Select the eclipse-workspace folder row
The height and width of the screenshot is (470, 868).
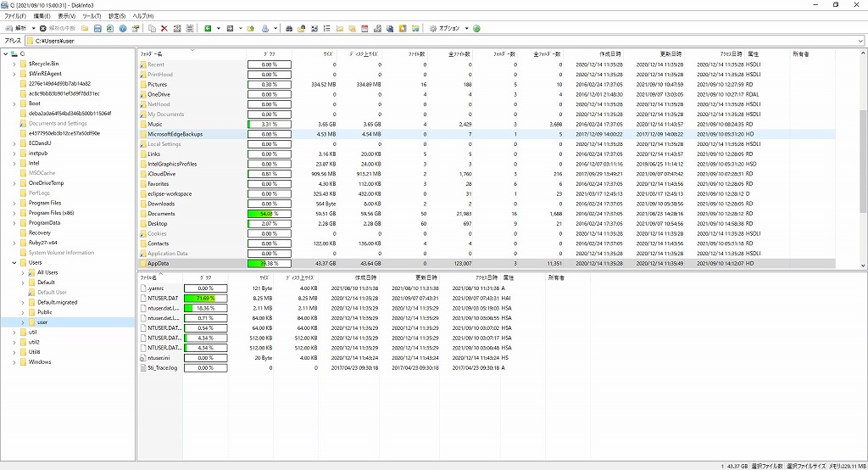click(486, 193)
